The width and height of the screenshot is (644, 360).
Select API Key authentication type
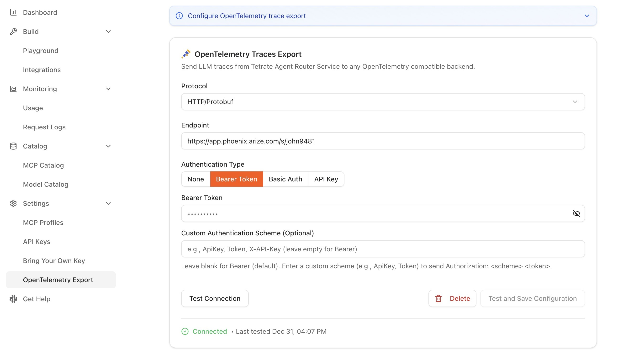point(326,179)
